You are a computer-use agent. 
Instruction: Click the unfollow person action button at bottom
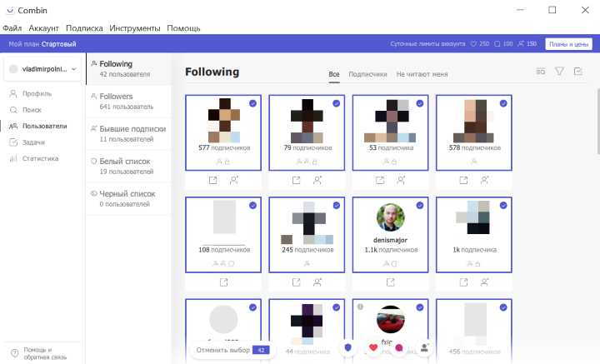pos(424,347)
